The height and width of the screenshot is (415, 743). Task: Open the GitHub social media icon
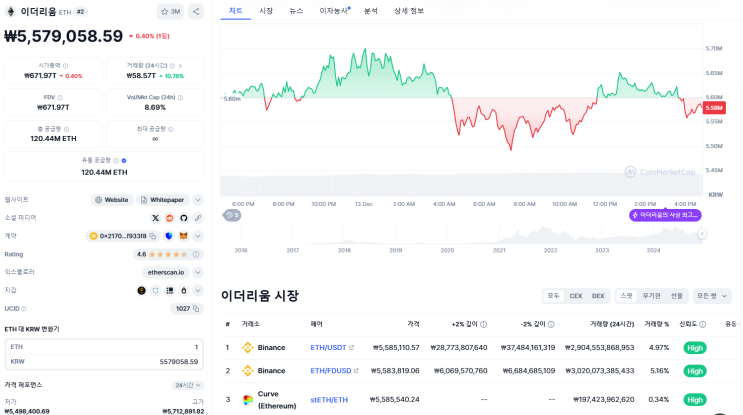tap(184, 218)
